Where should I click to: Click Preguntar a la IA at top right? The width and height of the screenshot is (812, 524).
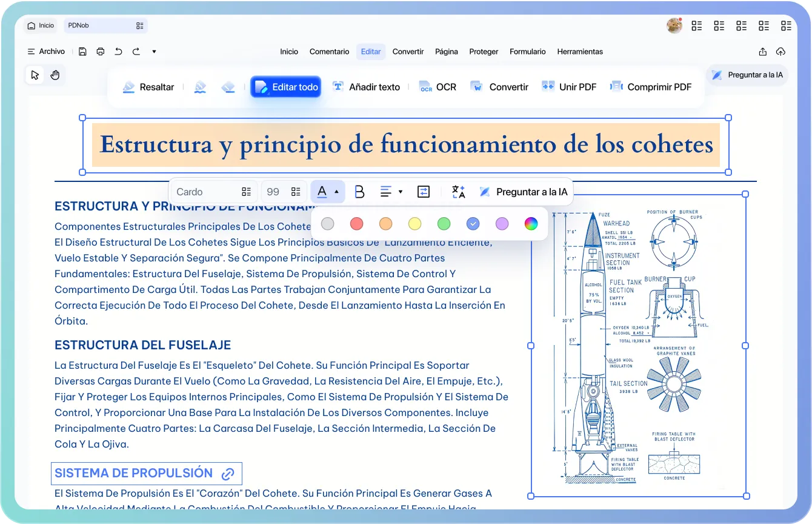pyautogui.click(x=748, y=75)
